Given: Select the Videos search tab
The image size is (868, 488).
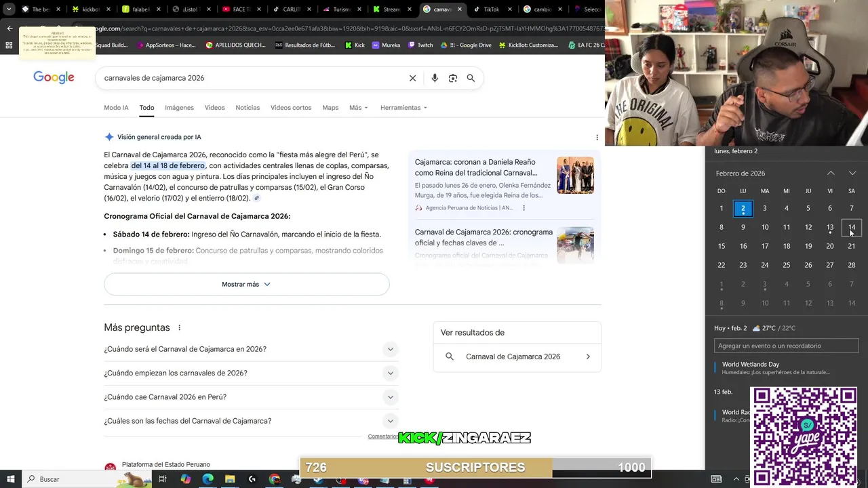Looking at the screenshot, I should (214, 108).
